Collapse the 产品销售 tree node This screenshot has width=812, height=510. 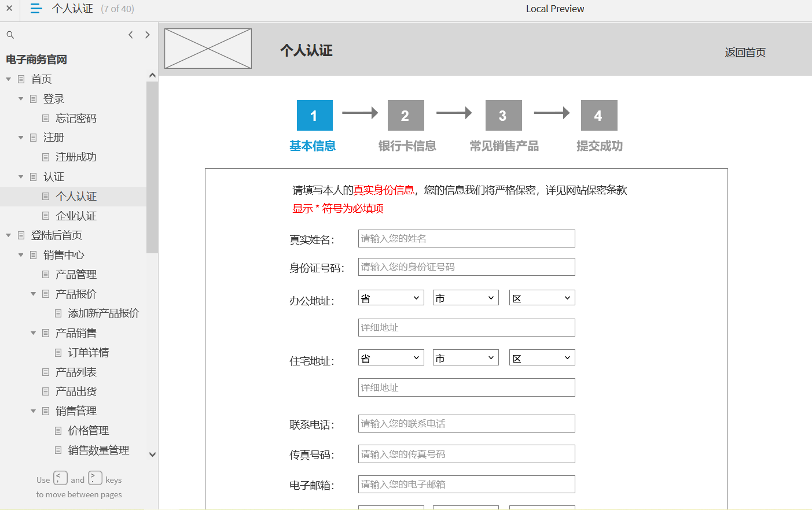[33, 333]
